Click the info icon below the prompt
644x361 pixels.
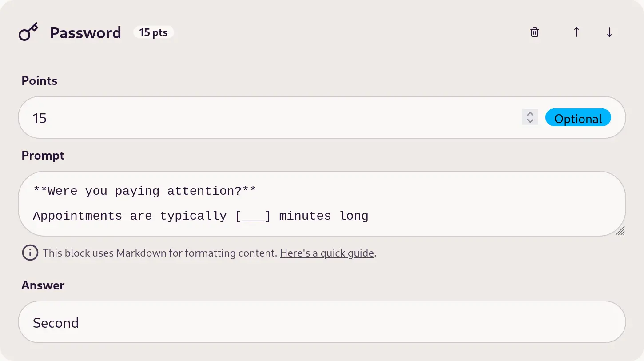(30, 253)
